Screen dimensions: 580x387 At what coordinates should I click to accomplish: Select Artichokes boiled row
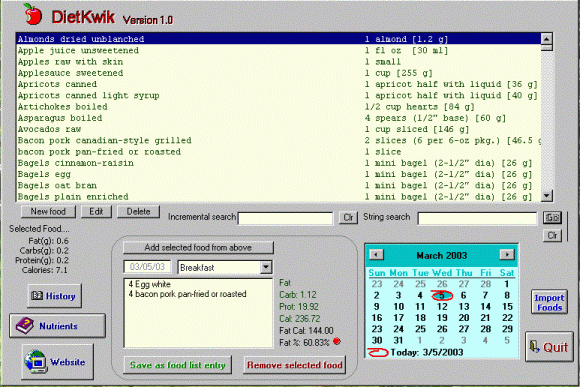click(x=278, y=107)
